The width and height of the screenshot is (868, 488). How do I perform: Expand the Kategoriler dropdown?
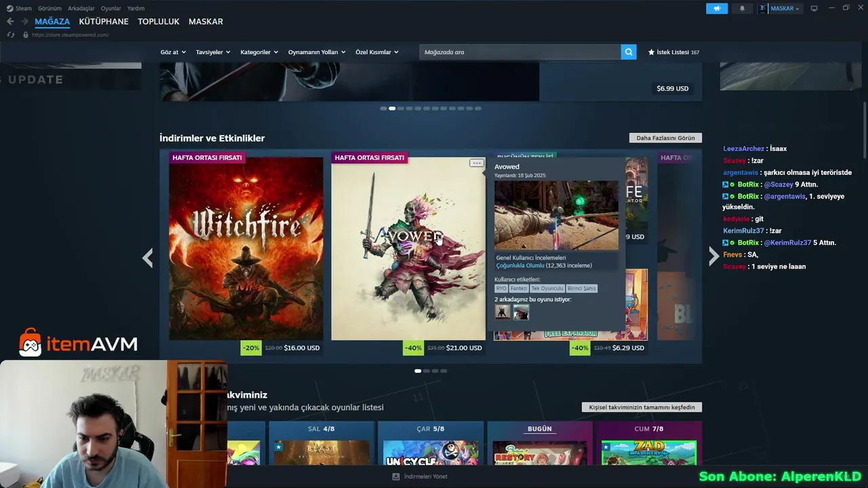coord(259,52)
